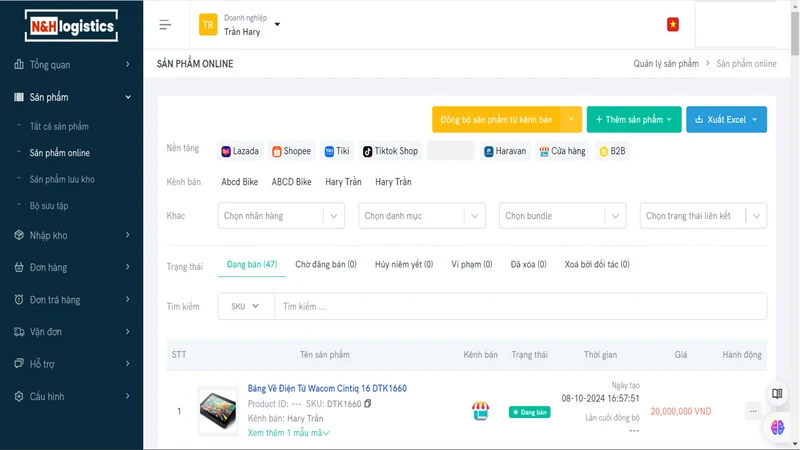Viewport: 800px width, 450px height.
Task: Open the Wacom Cintiq product thumbnail
Action: pos(218,411)
